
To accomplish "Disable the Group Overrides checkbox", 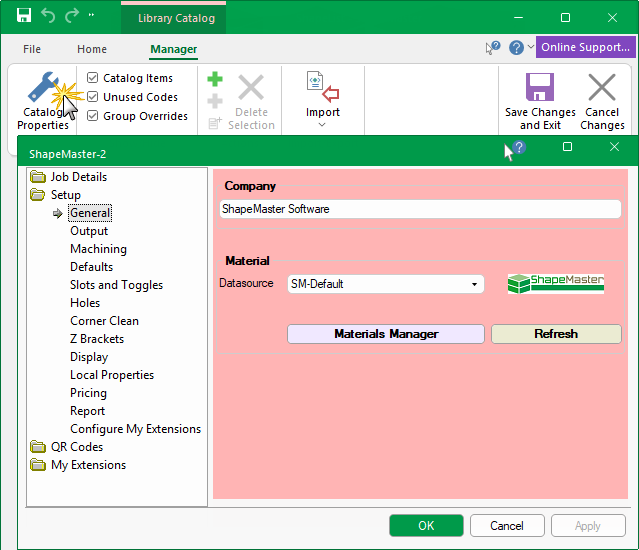I will click(93, 116).
